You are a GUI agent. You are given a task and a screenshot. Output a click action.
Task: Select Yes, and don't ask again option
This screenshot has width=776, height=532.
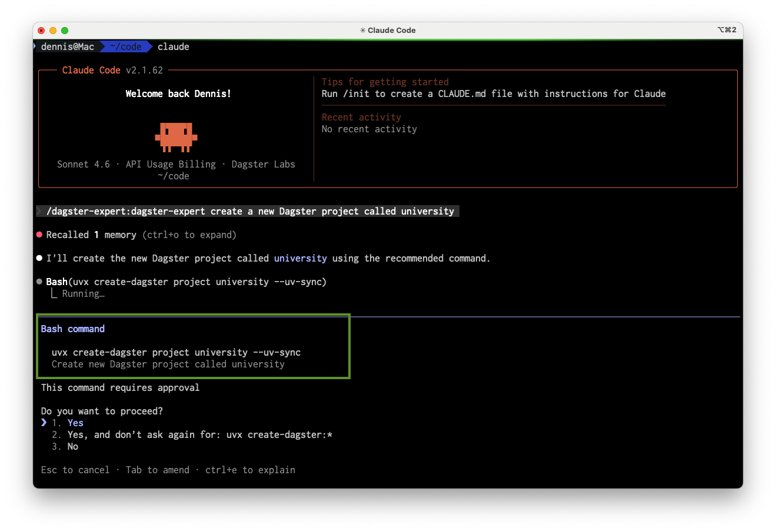tap(199, 434)
